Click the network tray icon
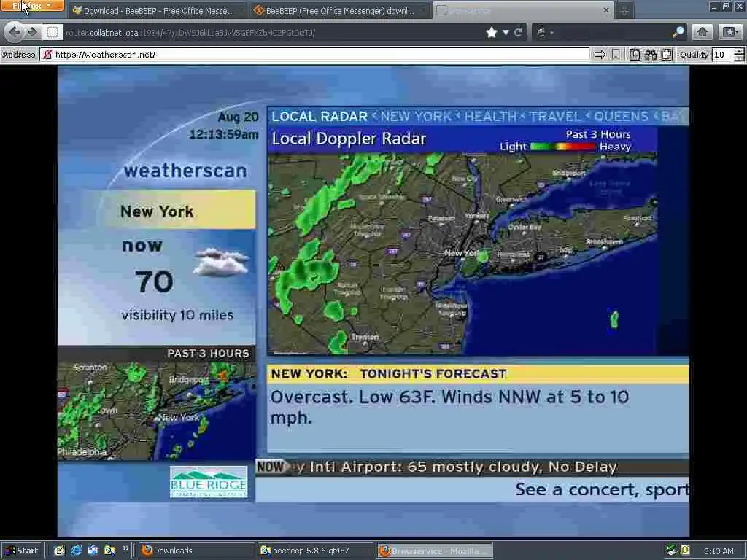747x560 pixels. tap(671, 551)
